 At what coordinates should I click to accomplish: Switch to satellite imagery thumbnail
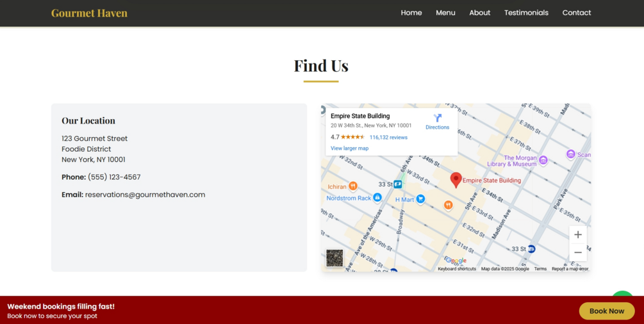pyautogui.click(x=334, y=258)
